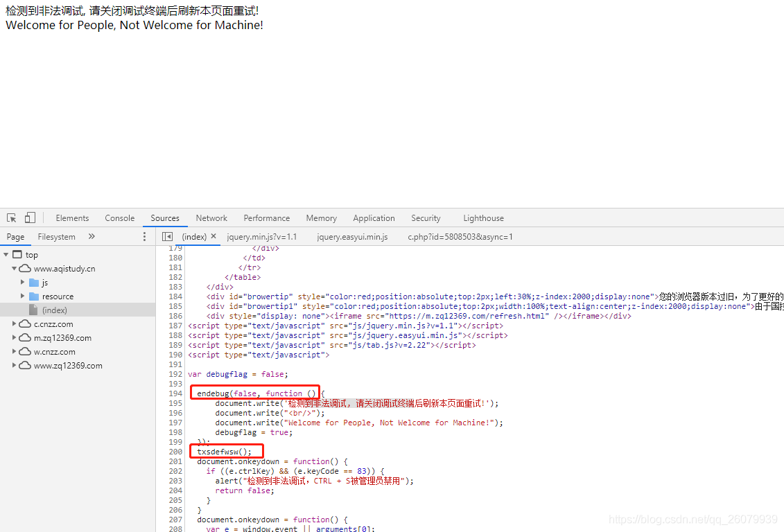Expand the w.cnzz.com domain arrow
Image resolution: width=784 pixels, height=532 pixels.
pyautogui.click(x=14, y=352)
